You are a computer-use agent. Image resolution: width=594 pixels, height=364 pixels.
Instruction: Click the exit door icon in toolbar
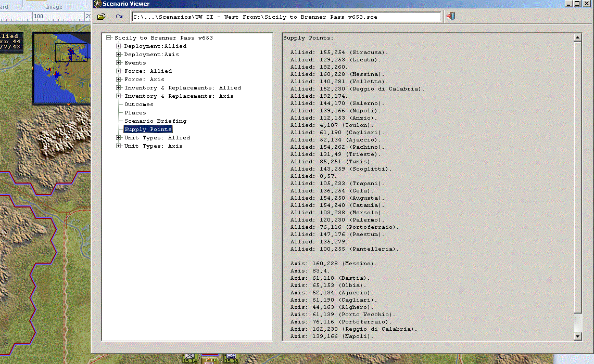450,16
